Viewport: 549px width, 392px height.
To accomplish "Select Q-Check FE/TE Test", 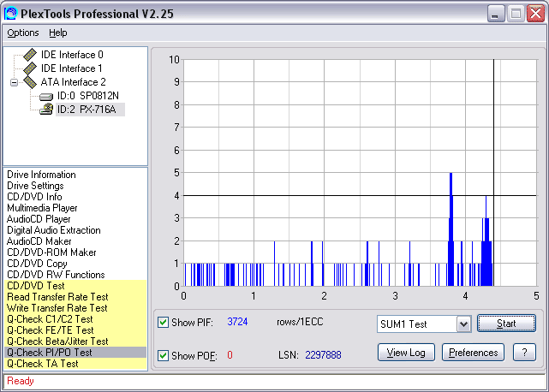I will 75,330.
